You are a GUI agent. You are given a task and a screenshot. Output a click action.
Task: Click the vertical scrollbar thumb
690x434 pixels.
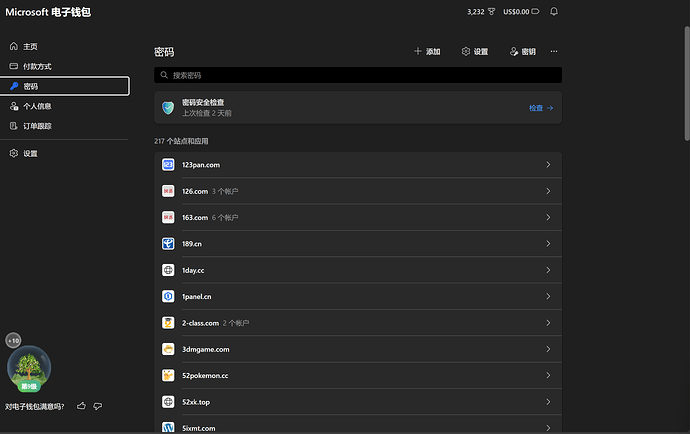coord(686,84)
